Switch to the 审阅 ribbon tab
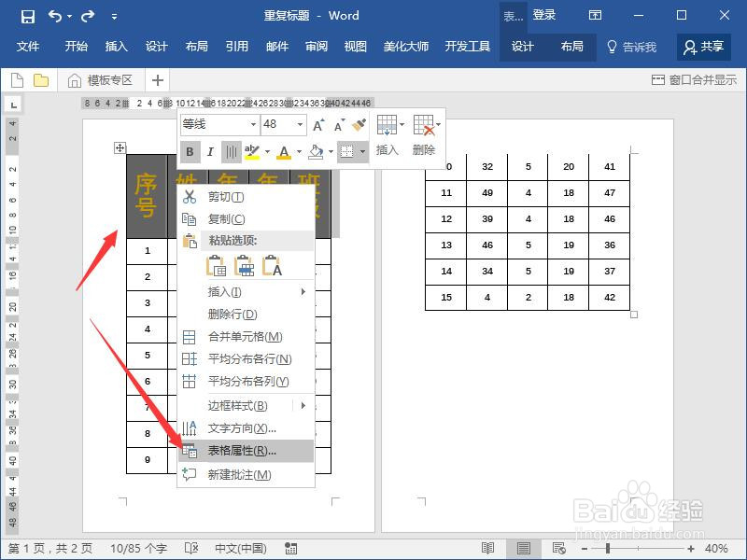747x560 pixels. (x=316, y=48)
